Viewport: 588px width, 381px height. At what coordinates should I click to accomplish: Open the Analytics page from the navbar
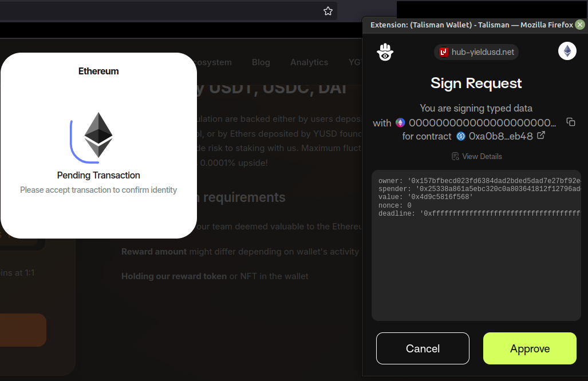[309, 62]
